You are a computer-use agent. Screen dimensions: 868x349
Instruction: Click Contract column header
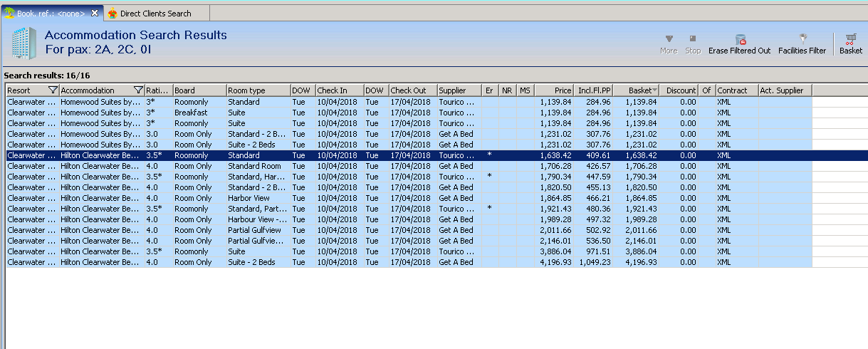pyautogui.click(x=737, y=90)
